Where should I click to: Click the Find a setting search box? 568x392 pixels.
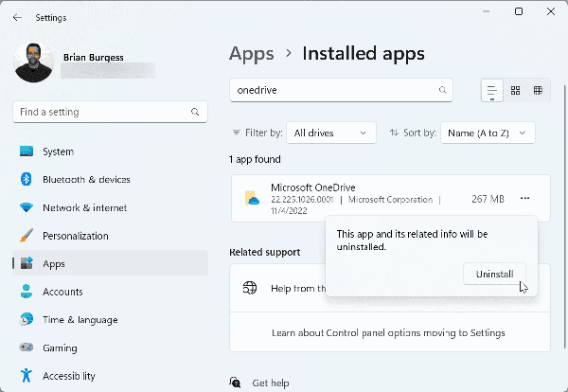(110, 112)
